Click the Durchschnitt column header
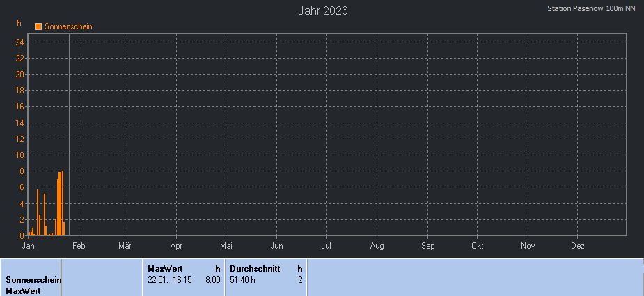The width and height of the screenshot is (644, 296). click(256, 268)
